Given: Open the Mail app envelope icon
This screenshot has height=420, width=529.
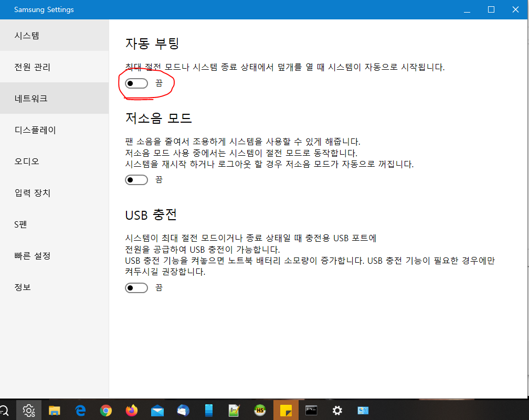Looking at the screenshot, I should pos(157,411).
